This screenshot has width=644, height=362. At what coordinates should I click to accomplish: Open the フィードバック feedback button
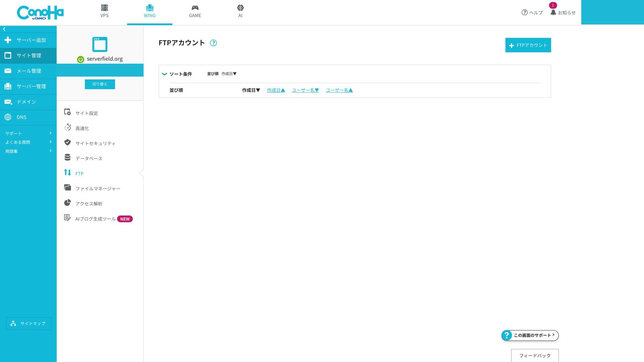[535, 355]
